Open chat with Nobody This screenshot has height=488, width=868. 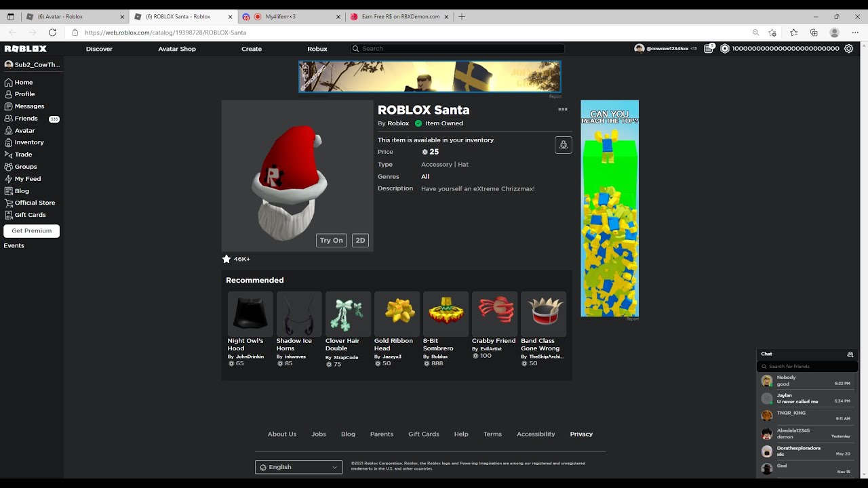807,381
